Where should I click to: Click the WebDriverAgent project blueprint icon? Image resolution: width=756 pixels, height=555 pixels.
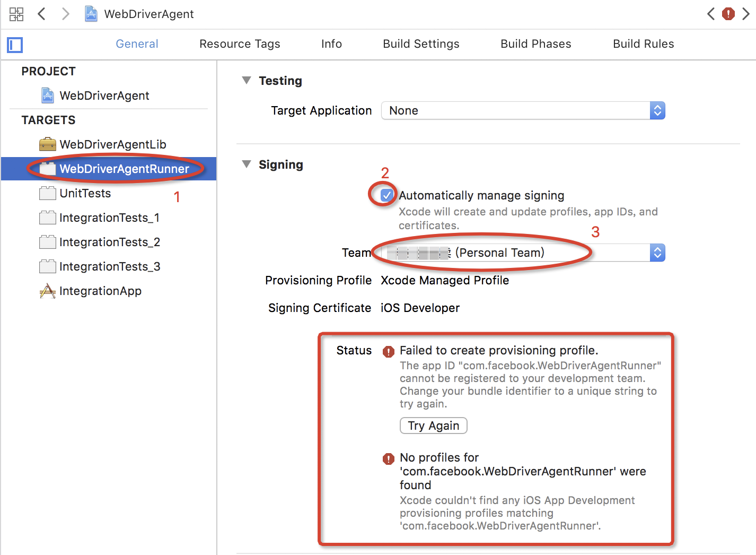pyautogui.click(x=48, y=96)
